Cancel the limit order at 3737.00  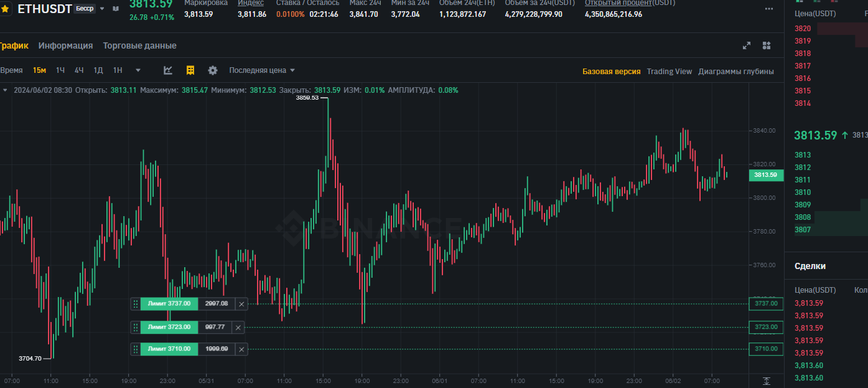241,304
